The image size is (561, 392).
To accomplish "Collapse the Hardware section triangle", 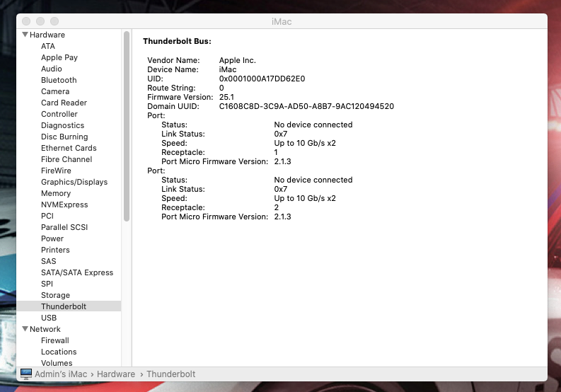I will click(25, 35).
